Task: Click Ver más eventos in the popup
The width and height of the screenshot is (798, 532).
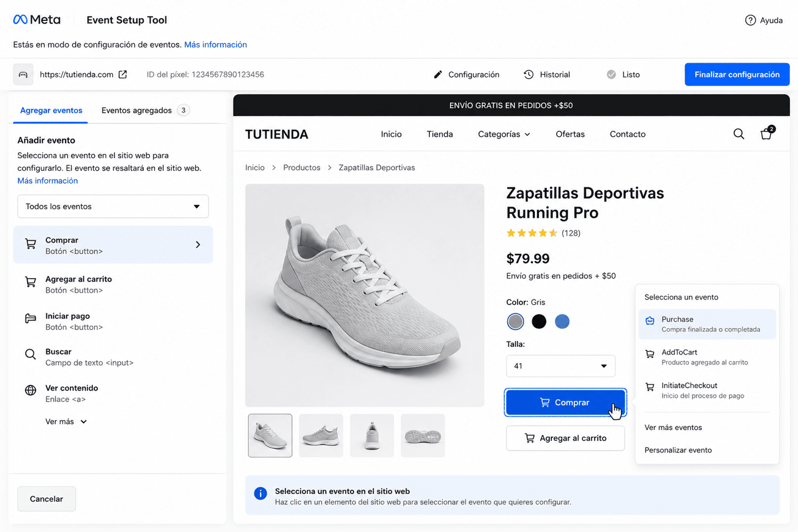Action: (673, 427)
